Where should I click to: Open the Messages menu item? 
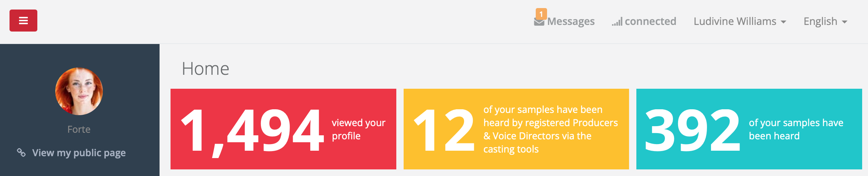pyautogui.click(x=564, y=21)
